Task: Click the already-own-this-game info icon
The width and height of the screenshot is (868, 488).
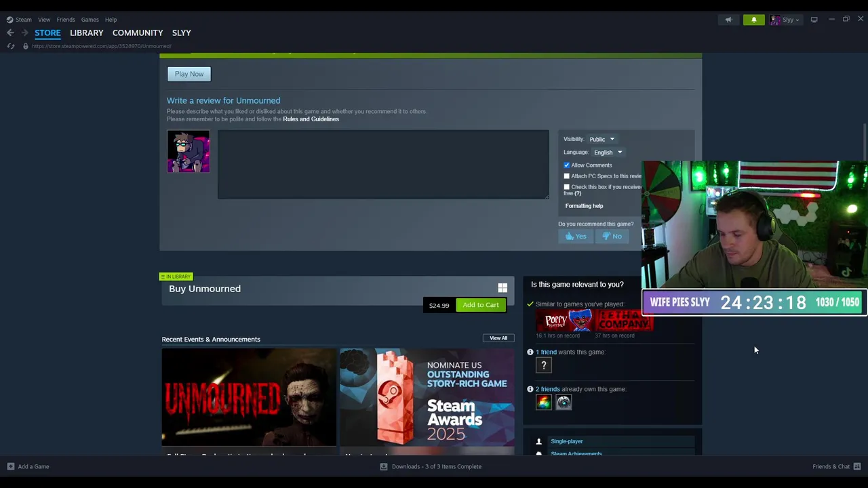Action: 530,389
